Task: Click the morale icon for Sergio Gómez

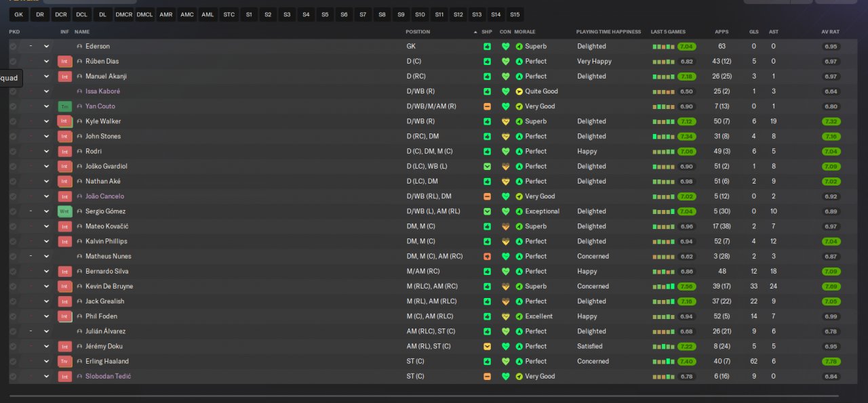Action: pyautogui.click(x=519, y=211)
